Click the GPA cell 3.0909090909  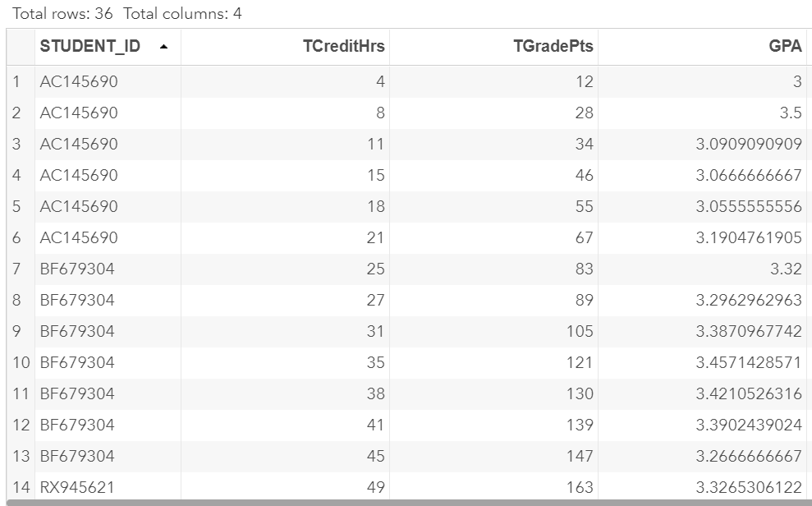tap(749, 144)
